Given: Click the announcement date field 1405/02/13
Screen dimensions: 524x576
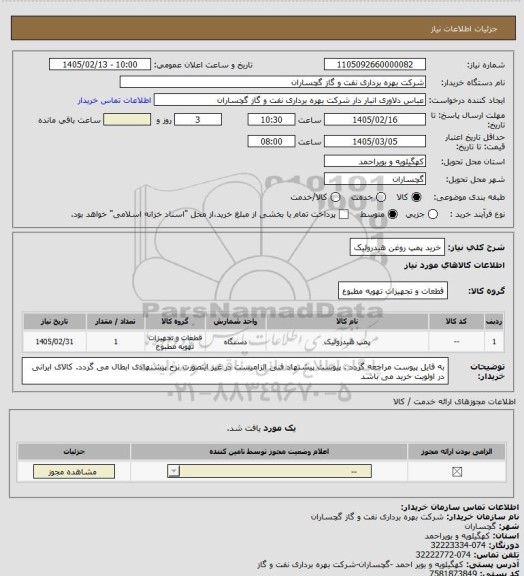Looking at the screenshot, I should pyautogui.click(x=100, y=64).
